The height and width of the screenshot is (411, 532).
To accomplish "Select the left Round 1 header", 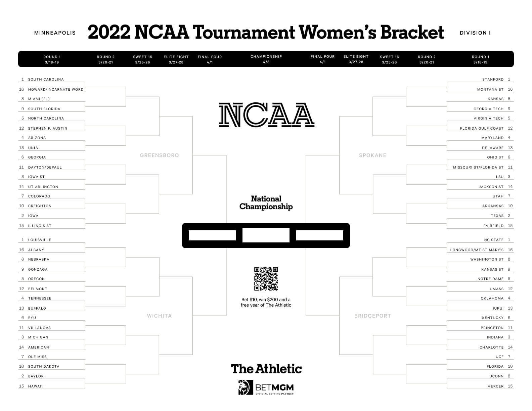I will pyautogui.click(x=52, y=59).
